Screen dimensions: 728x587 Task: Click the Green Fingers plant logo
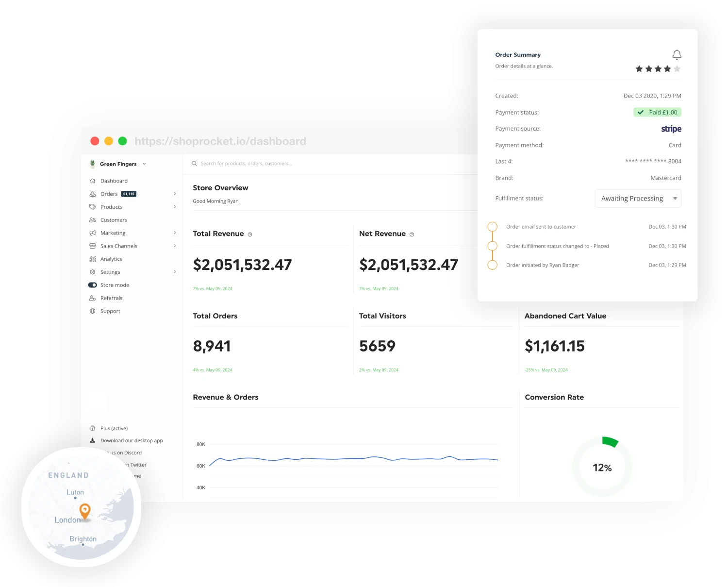tap(93, 164)
